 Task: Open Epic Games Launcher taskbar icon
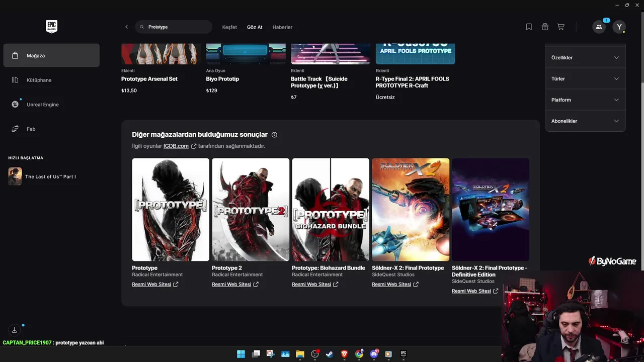[x=404, y=354]
